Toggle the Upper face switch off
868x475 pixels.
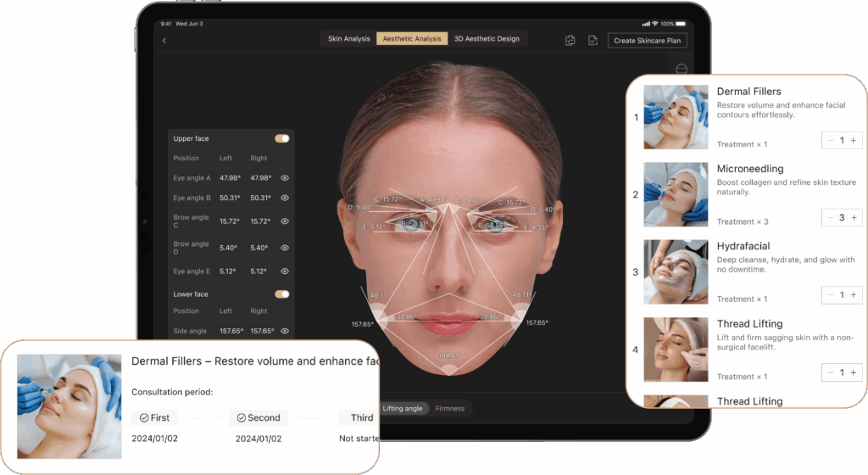281,138
